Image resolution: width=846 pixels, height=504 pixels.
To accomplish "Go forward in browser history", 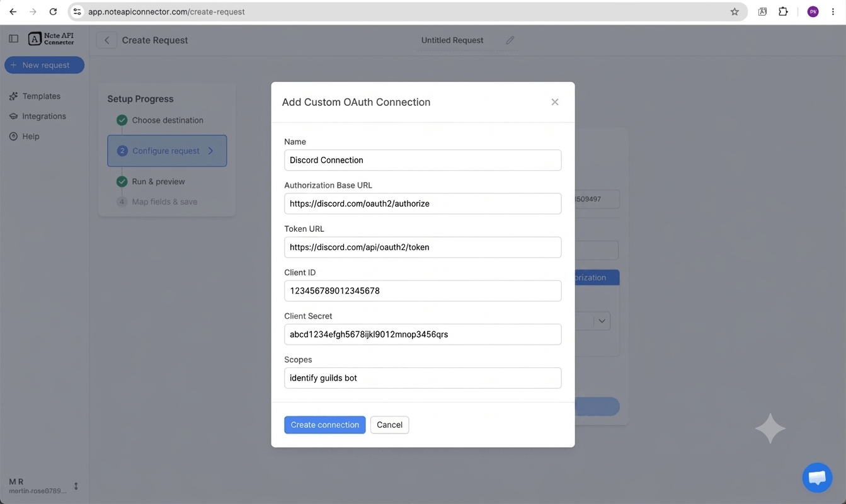I will coord(33,11).
